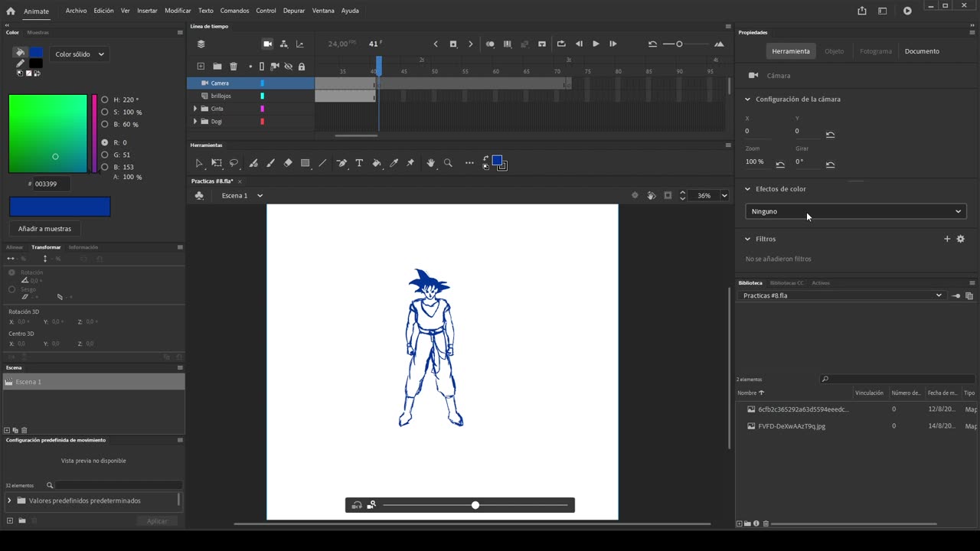Open the Modificar menu

(178, 11)
